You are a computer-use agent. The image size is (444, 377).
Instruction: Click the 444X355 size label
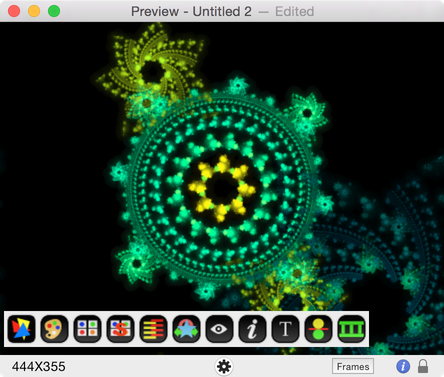[x=39, y=367]
